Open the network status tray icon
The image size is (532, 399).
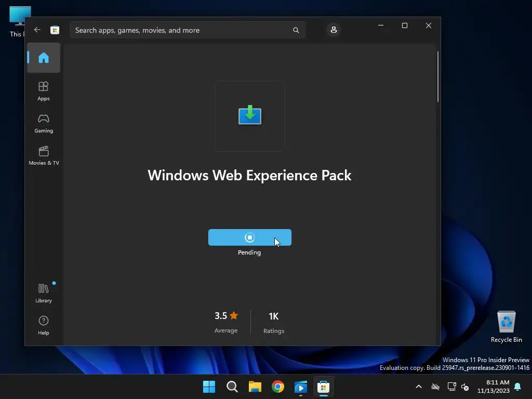point(451,387)
